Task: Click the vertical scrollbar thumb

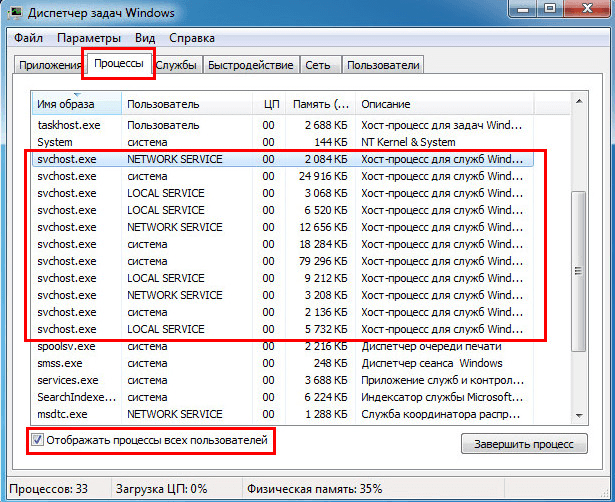Action: click(x=579, y=271)
